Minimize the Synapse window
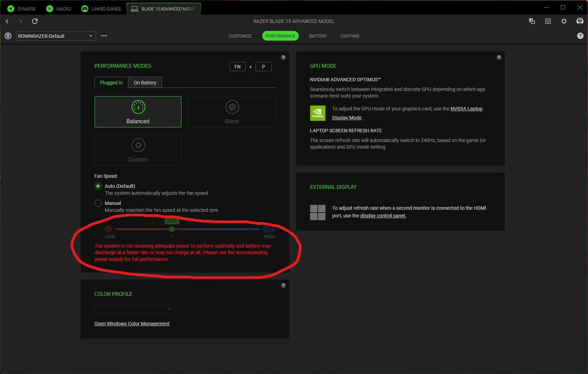Image resolution: width=588 pixels, height=374 pixels. pos(546,7)
